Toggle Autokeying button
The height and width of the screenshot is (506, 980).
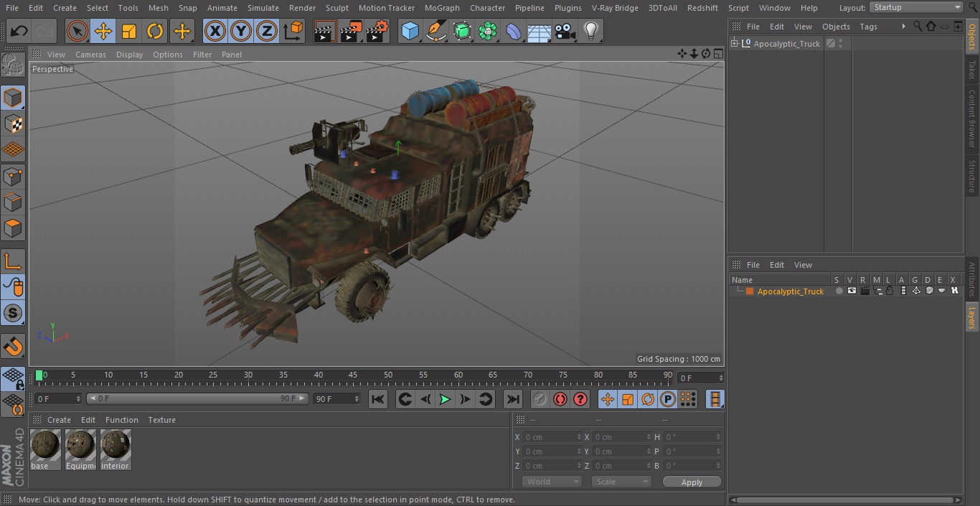(x=560, y=399)
